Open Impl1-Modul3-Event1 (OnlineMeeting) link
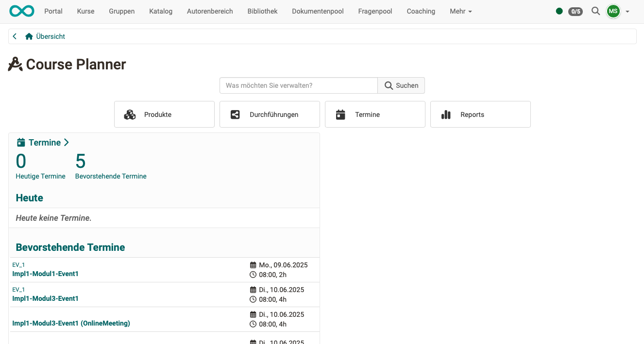Screen dimensions: 644x344 click(x=71, y=323)
